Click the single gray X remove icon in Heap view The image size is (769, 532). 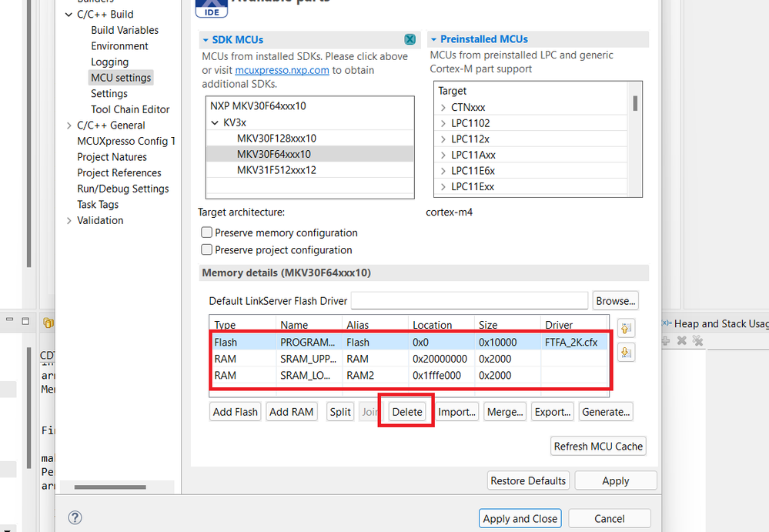[682, 340]
